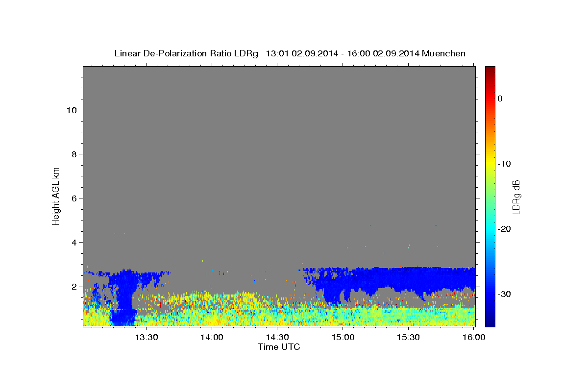This screenshot has width=588, height=392.
Task: Click the 'Muenchen' location label in title
Action: coord(444,53)
